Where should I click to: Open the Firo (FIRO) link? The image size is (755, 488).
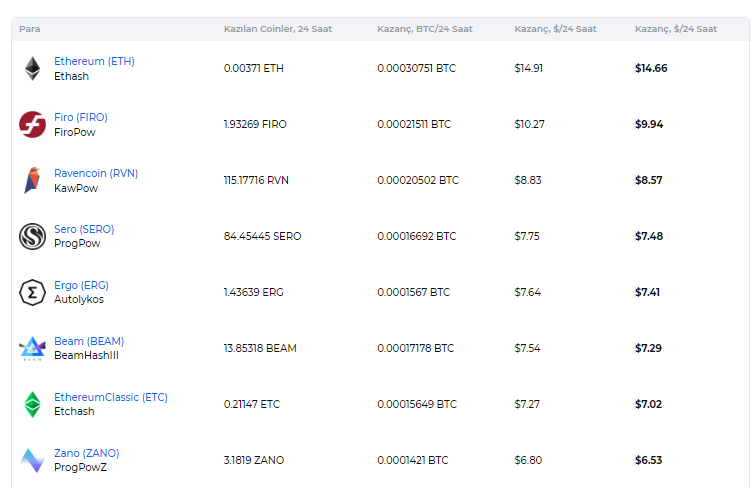point(81,117)
